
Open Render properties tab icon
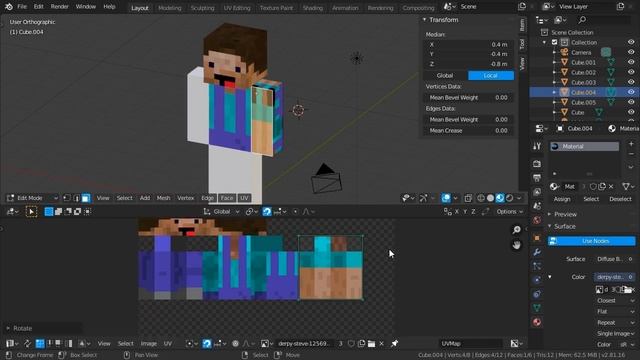[x=537, y=164]
